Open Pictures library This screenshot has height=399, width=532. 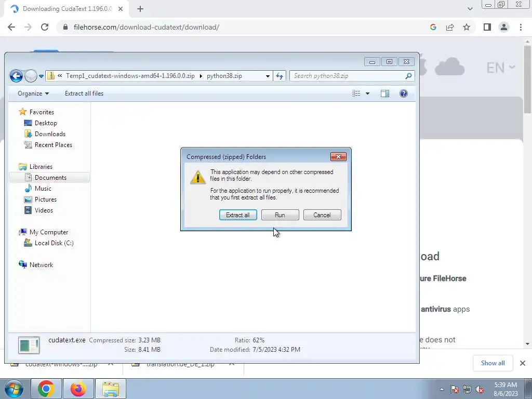click(46, 199)
